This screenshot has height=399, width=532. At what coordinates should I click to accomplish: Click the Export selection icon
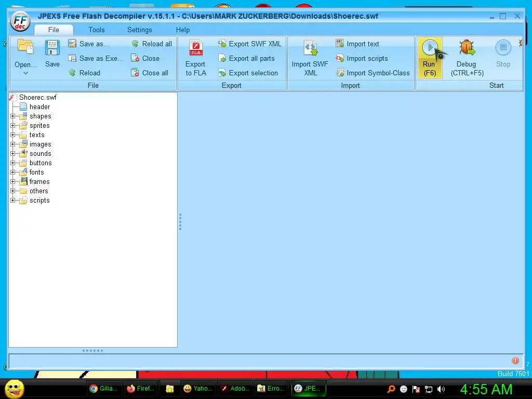[x=222, y=73]
